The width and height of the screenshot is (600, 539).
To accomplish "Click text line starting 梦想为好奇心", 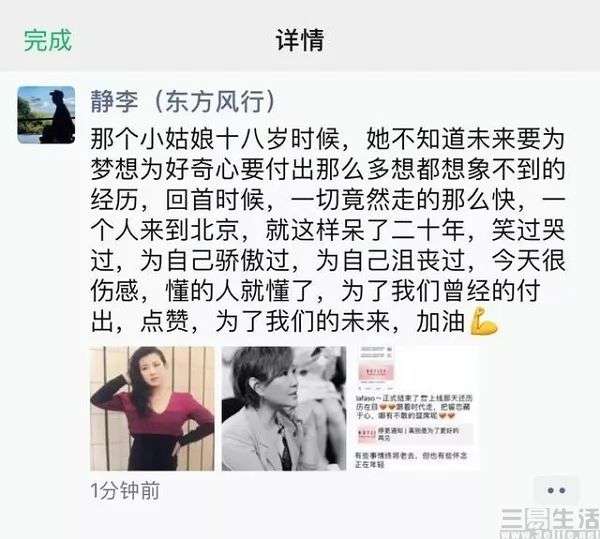I will click(328, 169).
